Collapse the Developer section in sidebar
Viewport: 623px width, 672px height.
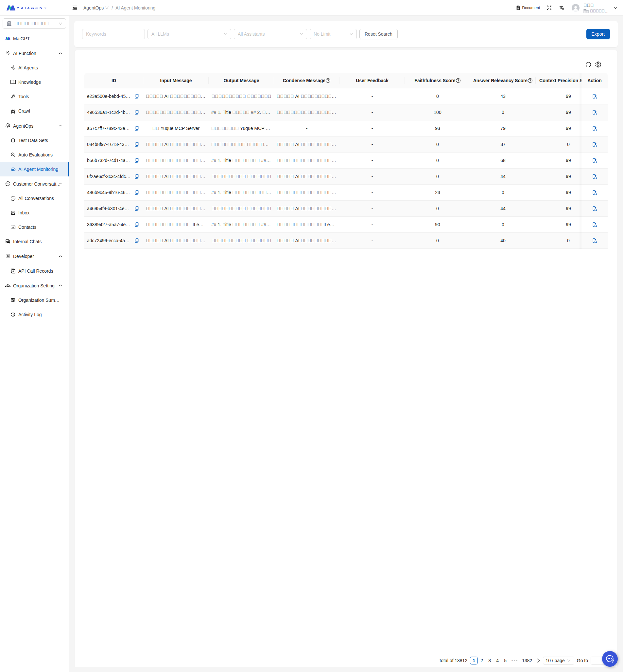(61, 256)
